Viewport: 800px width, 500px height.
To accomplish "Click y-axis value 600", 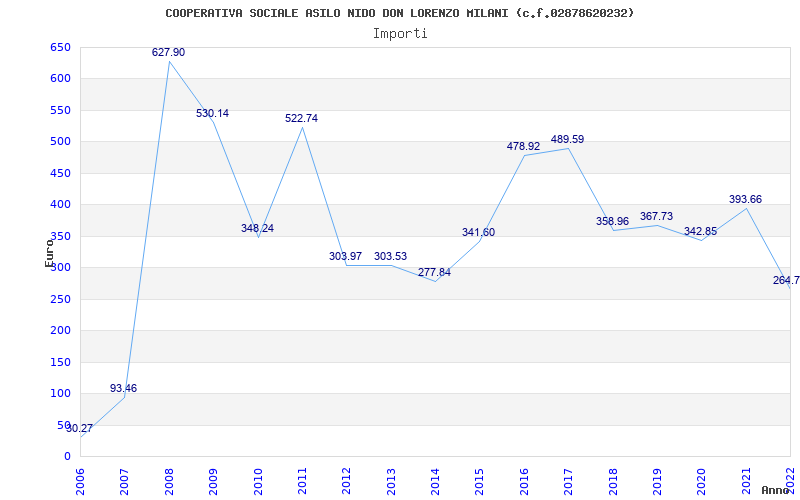I will 60,79.
